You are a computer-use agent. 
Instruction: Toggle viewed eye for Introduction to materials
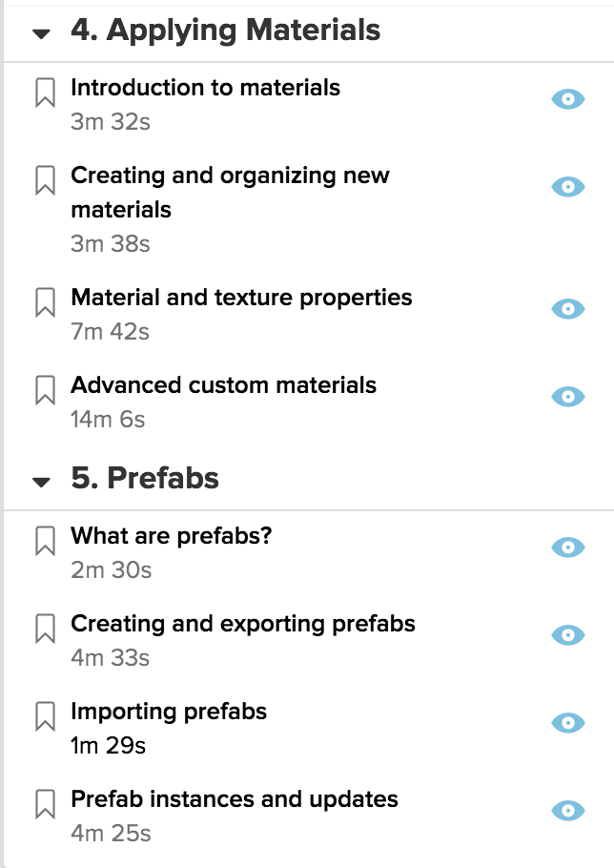[568, 99]
